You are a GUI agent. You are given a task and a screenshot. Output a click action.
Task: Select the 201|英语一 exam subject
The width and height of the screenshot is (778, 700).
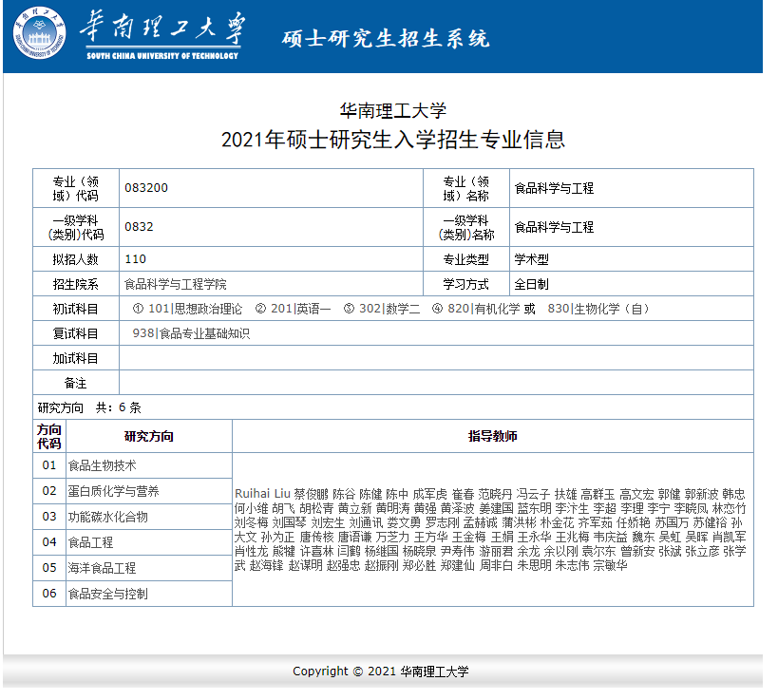300,309
